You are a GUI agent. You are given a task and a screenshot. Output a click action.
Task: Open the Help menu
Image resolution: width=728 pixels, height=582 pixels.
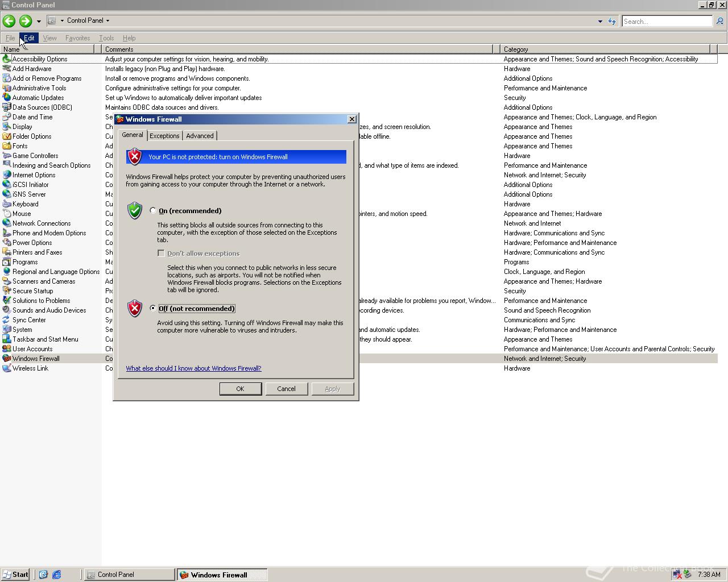pos(129,38)
